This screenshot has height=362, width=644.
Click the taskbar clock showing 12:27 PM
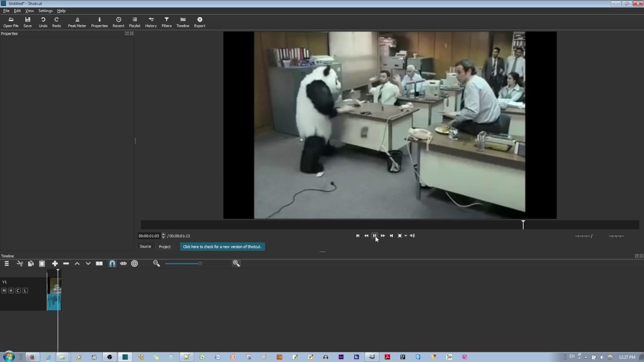coord(627,357)
